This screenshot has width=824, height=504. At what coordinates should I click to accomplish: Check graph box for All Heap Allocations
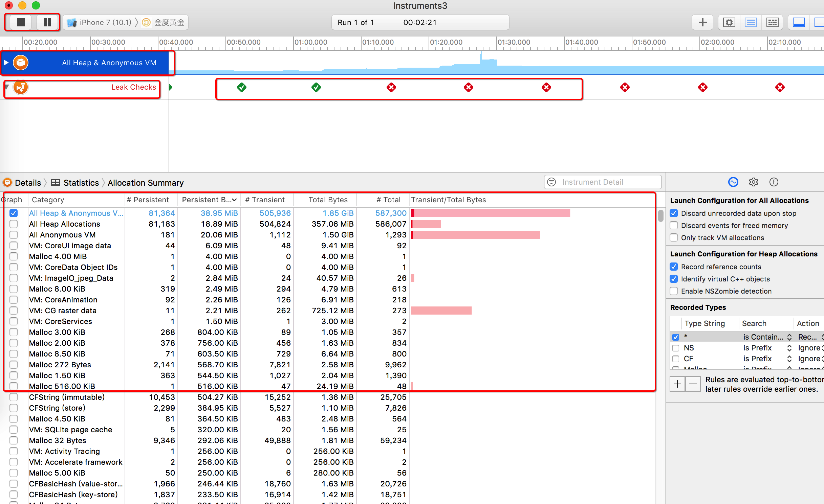tap(14, 224)
